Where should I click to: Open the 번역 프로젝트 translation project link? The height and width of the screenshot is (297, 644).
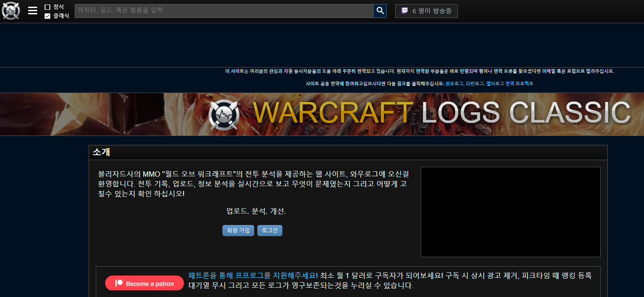(489, 84)
